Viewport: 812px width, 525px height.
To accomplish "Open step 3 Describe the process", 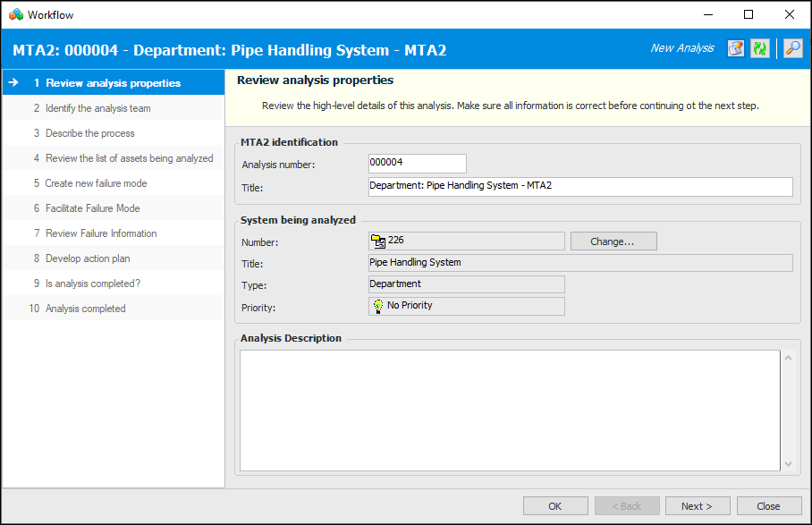I will (89, 133).
